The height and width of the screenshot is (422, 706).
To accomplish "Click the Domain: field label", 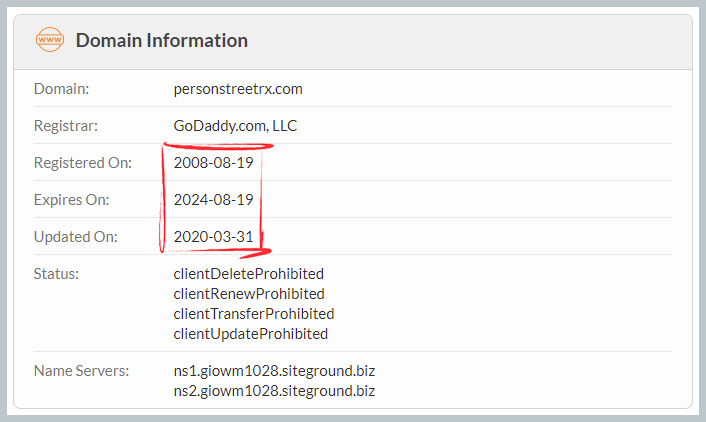I will click(62, 89).
